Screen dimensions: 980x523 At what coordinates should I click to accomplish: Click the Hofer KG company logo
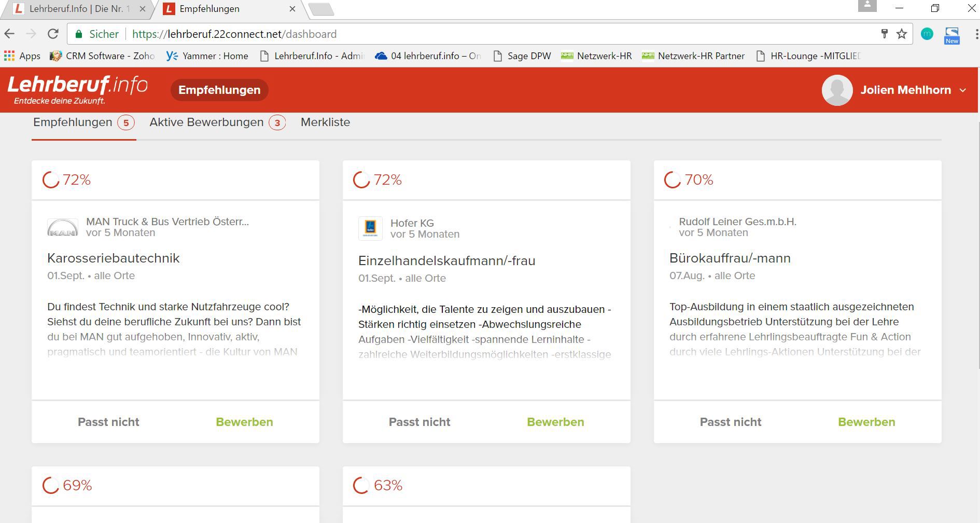[x=370, y=228]
